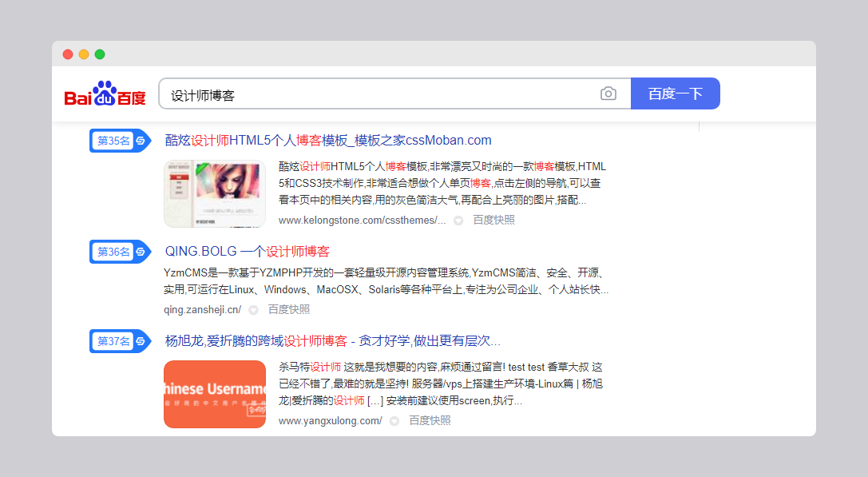The width and height of the screenshot is (868, 477).
Task: Expand the dropdown arrow beside qing.zansheji.cn
Action: (254, 310)
